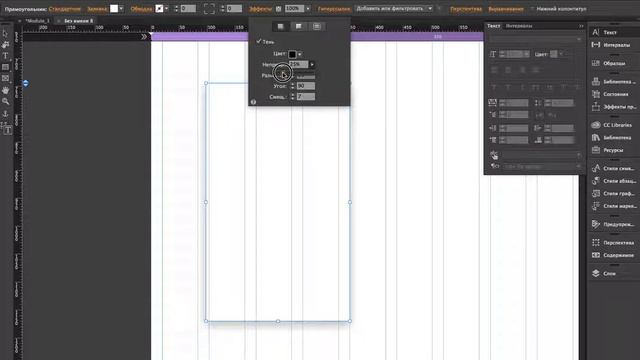Image resolution: width=640 pixels, height=360 pixels.
Task: Click the Угол angle stepper arrows
Action: pos(292,86)
